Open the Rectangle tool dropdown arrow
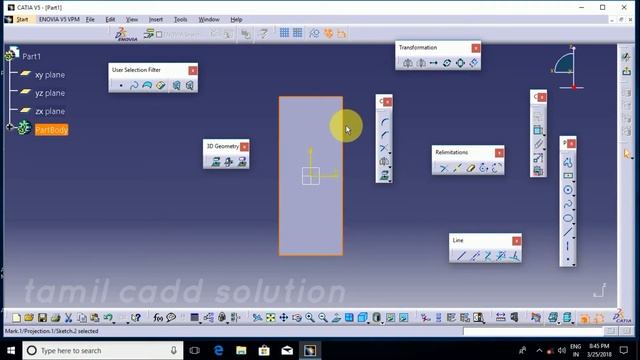640x360 pixels. coord(574,181)
